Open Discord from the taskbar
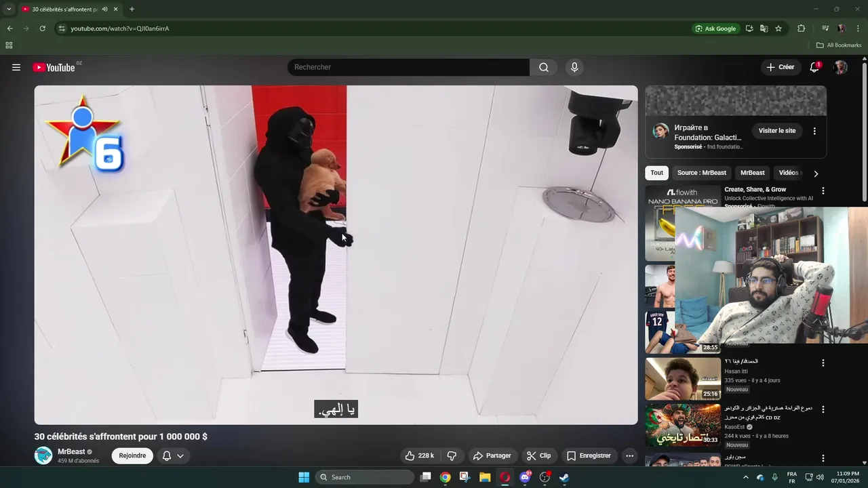 pyautogui.click(x=525, y=477)
